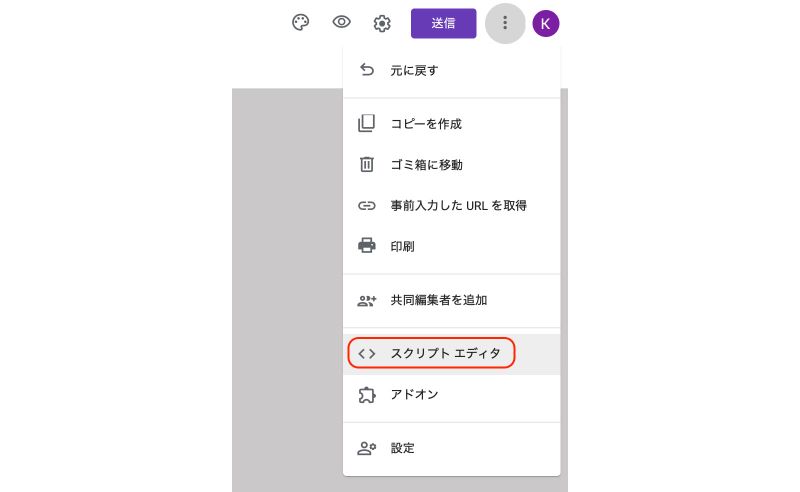
Task: Select 設定 at the menu bottom
Action: pyautogui.click(x=452, y=448)
